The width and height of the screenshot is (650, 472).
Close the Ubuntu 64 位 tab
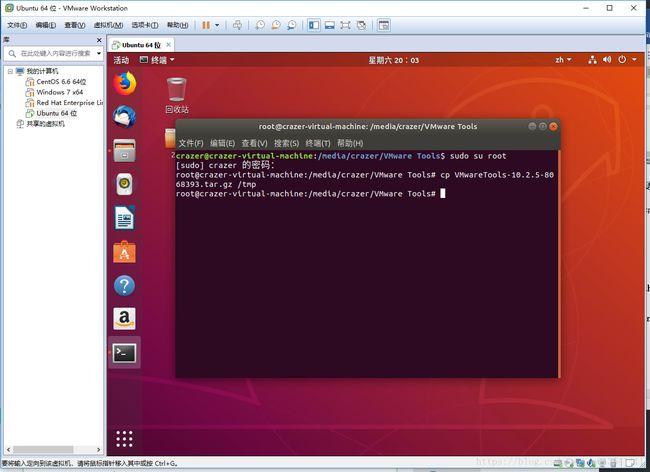pos(168,45)
